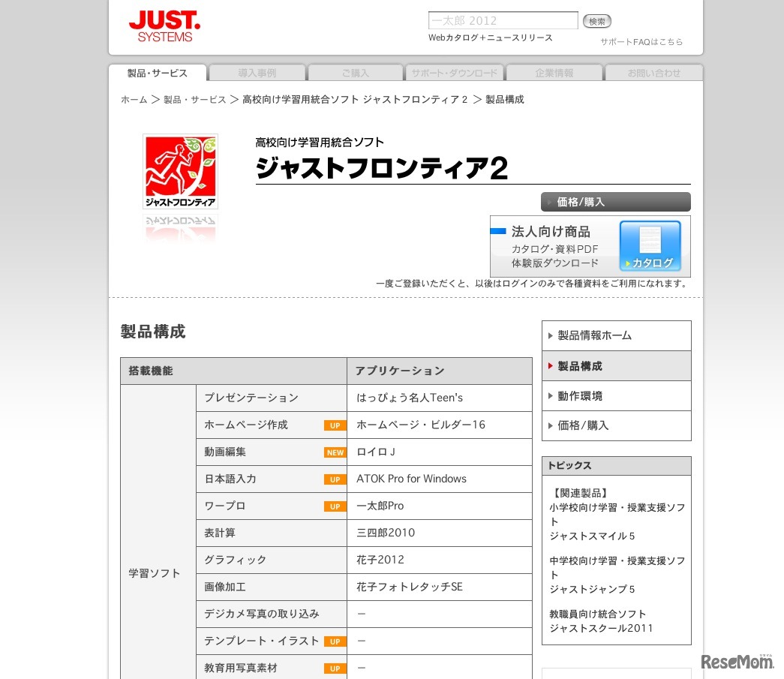
Task: Click the UP badge on the 日本語入力 row
Action: click(x=335, y=479)
